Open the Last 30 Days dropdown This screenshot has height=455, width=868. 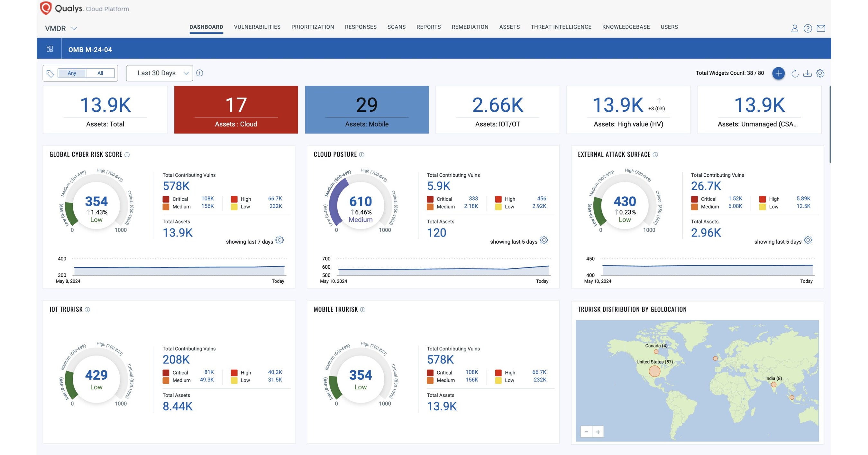click(x=160, y=73)
